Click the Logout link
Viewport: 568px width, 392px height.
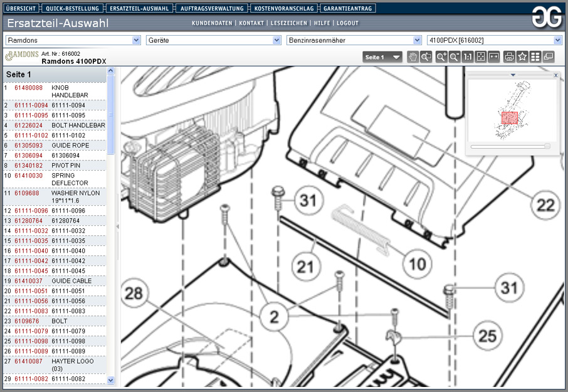pyautogui.click(x=347, y=23)
